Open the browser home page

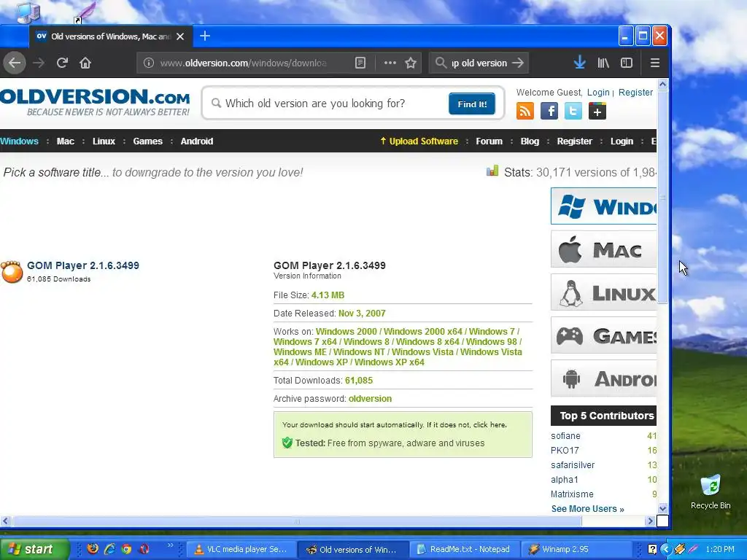click(x=85, y=63)
